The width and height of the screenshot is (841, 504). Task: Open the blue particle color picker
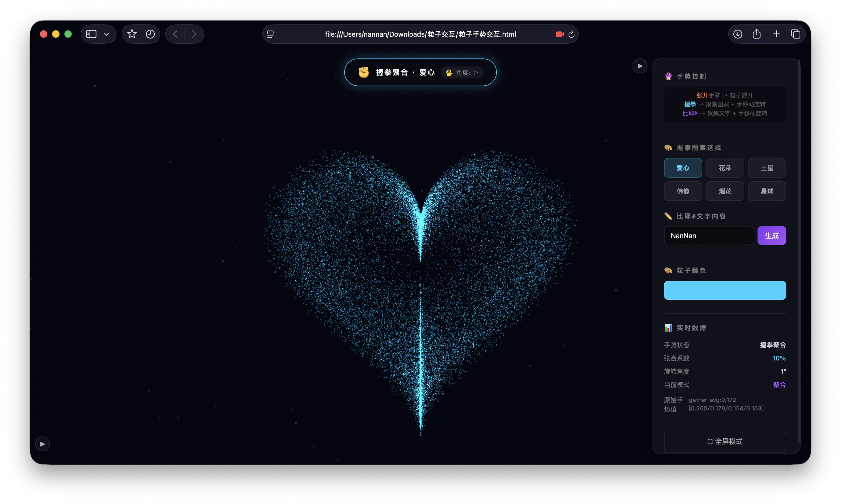tap(725, 290)
